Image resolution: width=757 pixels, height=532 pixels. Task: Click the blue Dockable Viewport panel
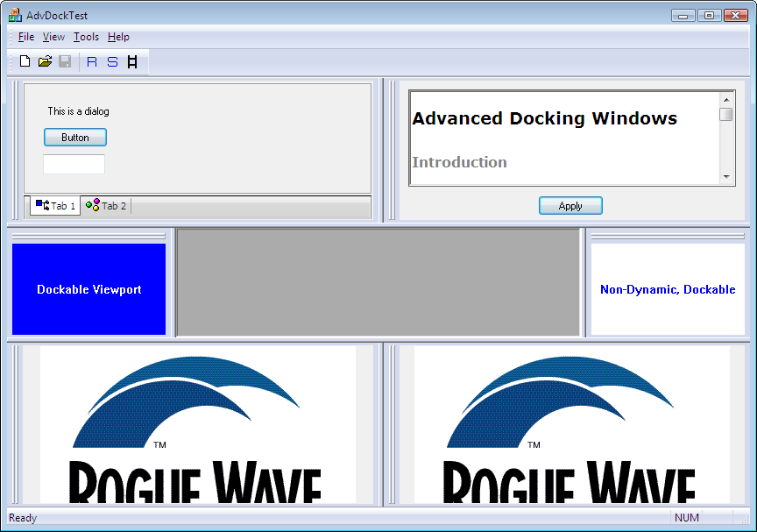(88, 289)
